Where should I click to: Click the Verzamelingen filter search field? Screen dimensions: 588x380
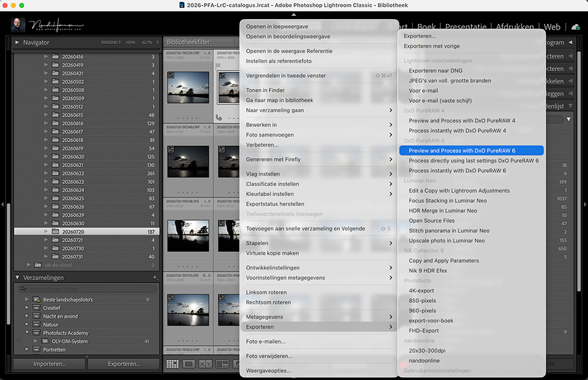pos(87,289)
